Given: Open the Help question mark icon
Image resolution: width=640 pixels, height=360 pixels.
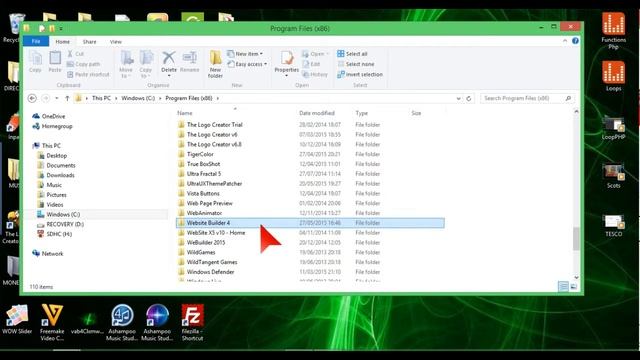Looking at the screenshot, I should [x=575, y=41].
